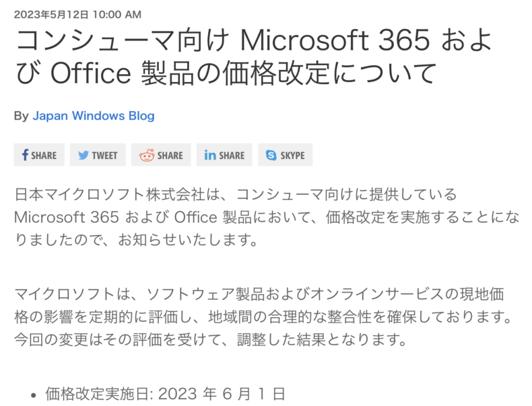Click the Skype logo icon

[271, 155]
